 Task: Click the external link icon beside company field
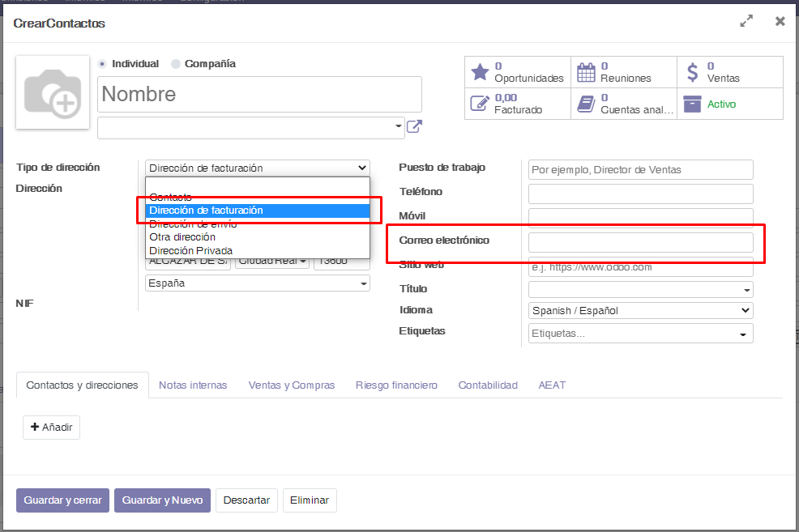(x=414, y=126)
